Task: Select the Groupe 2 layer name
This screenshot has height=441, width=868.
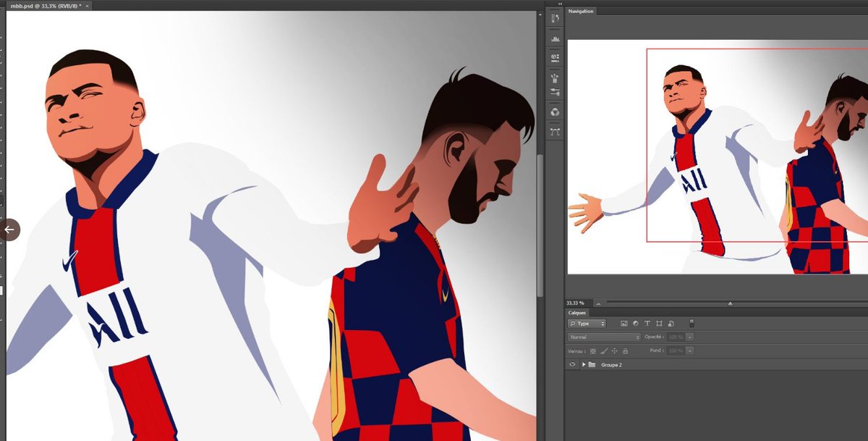Action: [611, 364]
